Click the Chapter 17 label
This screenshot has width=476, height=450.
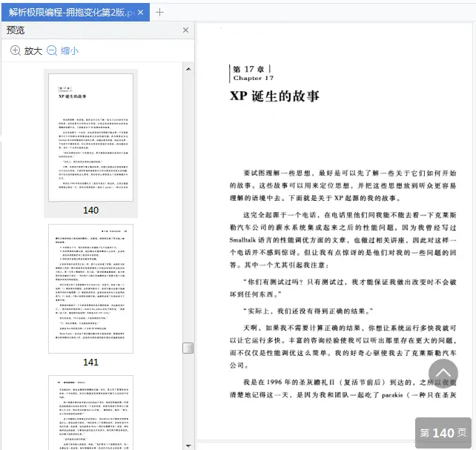click(254, 78)
